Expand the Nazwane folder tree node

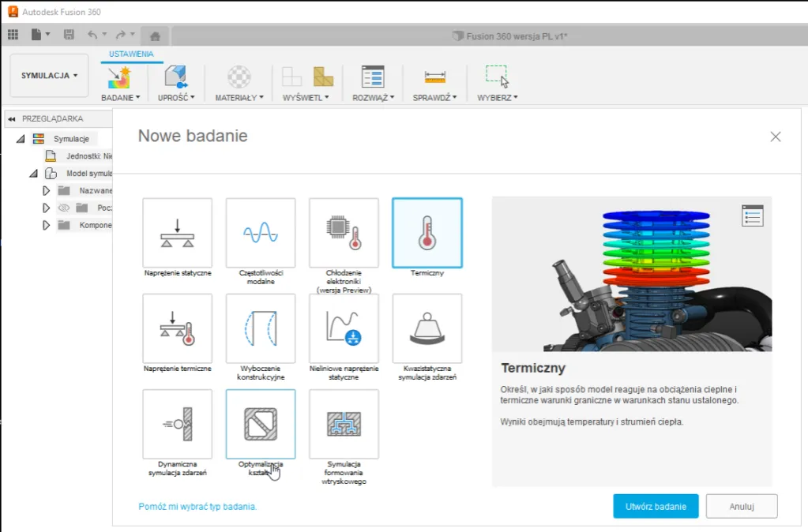click(x=46, y=191)
